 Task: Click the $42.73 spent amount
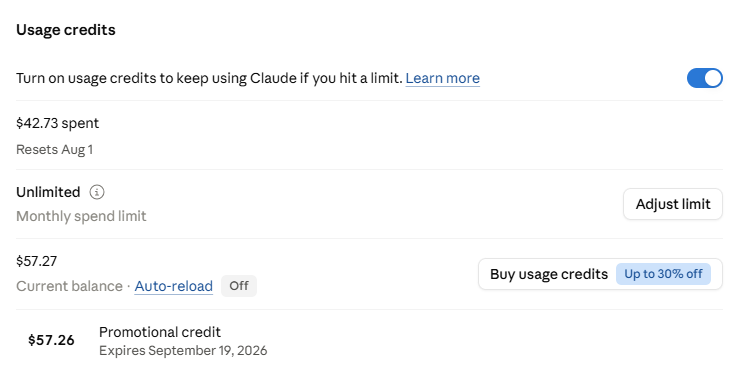tap(57, 123)
